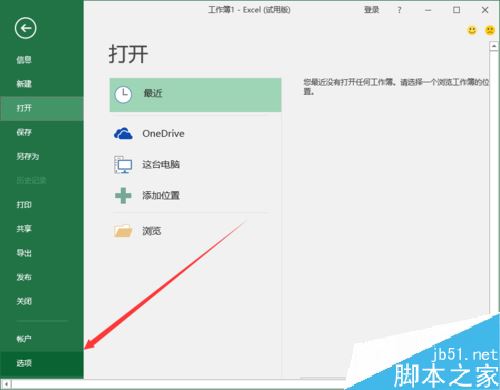This screenshot has height=390, width=500.
Task: Open the 打印 page
Action: click(42, 205)
